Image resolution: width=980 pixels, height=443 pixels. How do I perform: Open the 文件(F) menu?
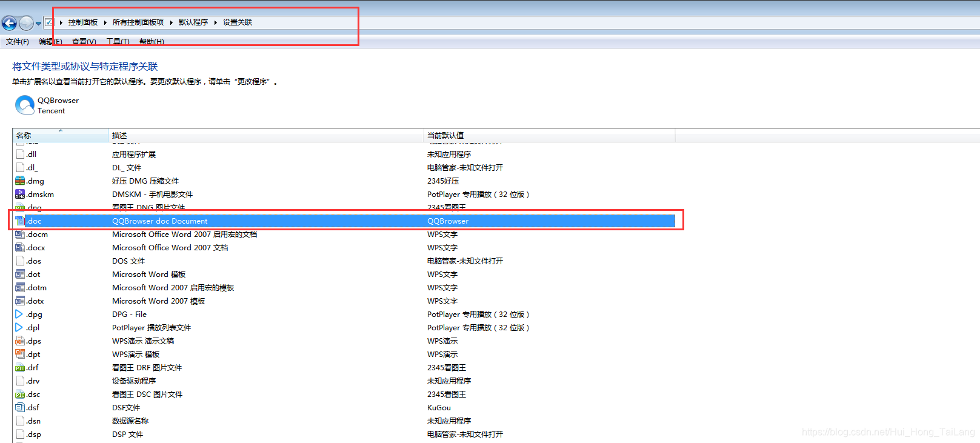click(x=18, y=42)
